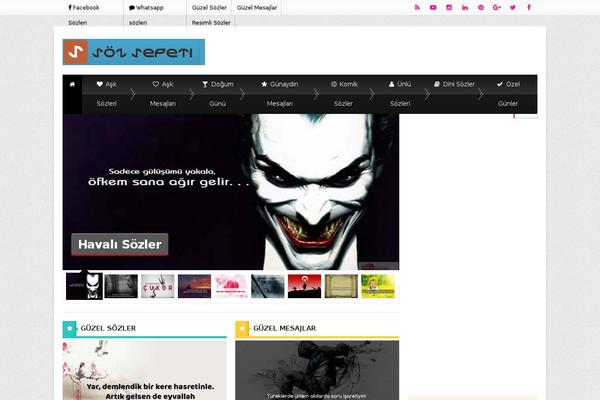600x400 pixels.
Task: Select the green-yellow cartoon slider thumbnail
Action: click(x=378, y=286)
